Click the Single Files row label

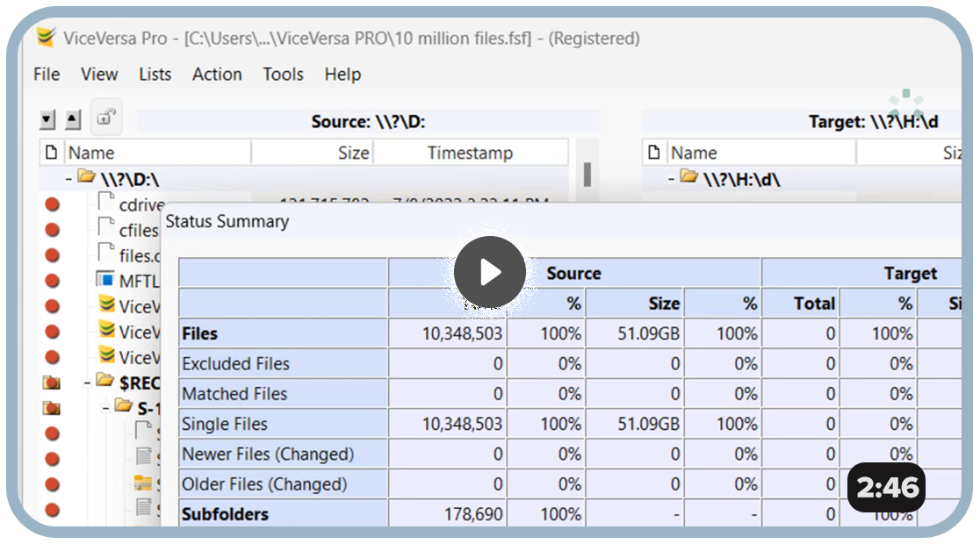[x=225, y=424]
